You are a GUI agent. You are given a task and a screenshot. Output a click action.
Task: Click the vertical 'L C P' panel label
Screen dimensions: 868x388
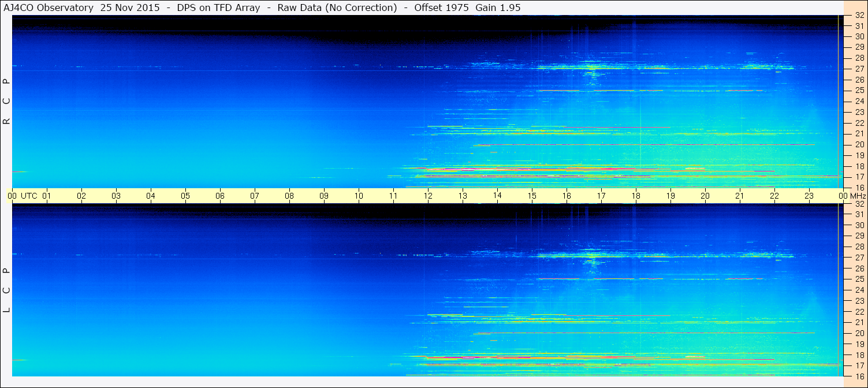(7, 290)
